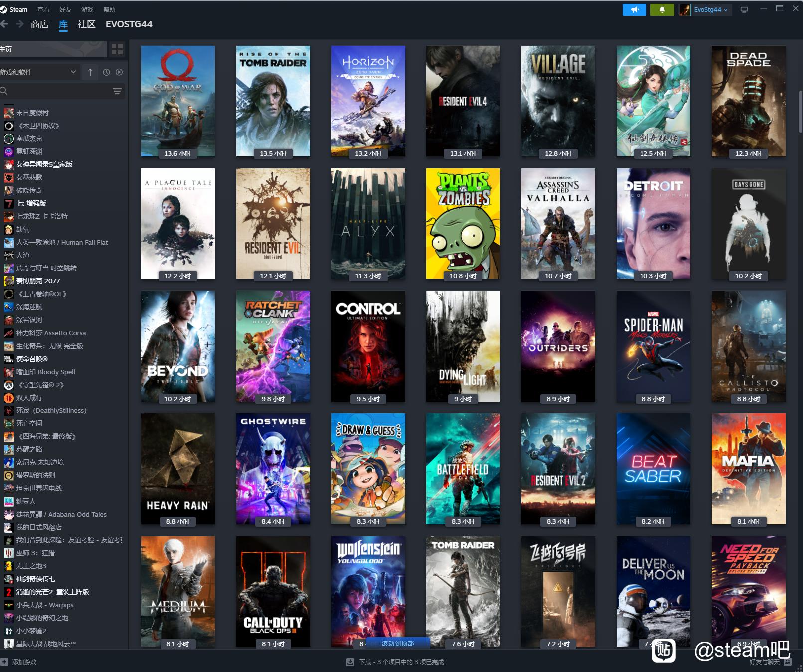Open the Steam menu

coord(14,10)
